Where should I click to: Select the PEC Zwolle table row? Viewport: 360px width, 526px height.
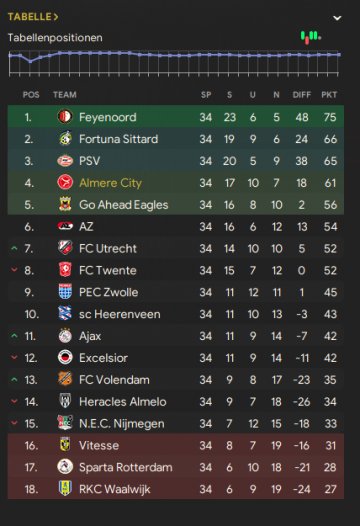click(x=176, y=292)
